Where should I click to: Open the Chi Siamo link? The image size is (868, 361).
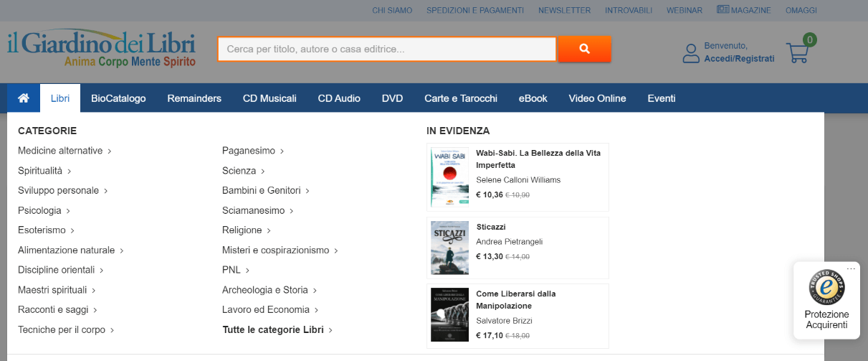[392, 10]
